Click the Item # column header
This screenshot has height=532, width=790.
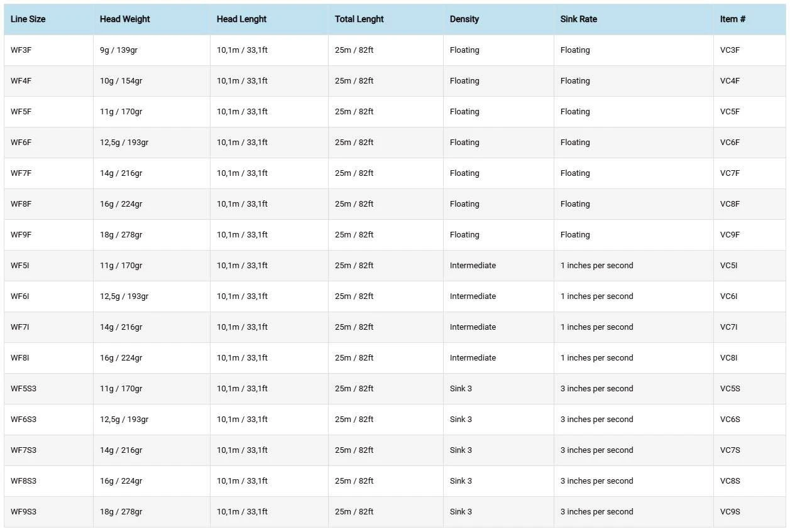pyautogui.click(x=733, y=19)
